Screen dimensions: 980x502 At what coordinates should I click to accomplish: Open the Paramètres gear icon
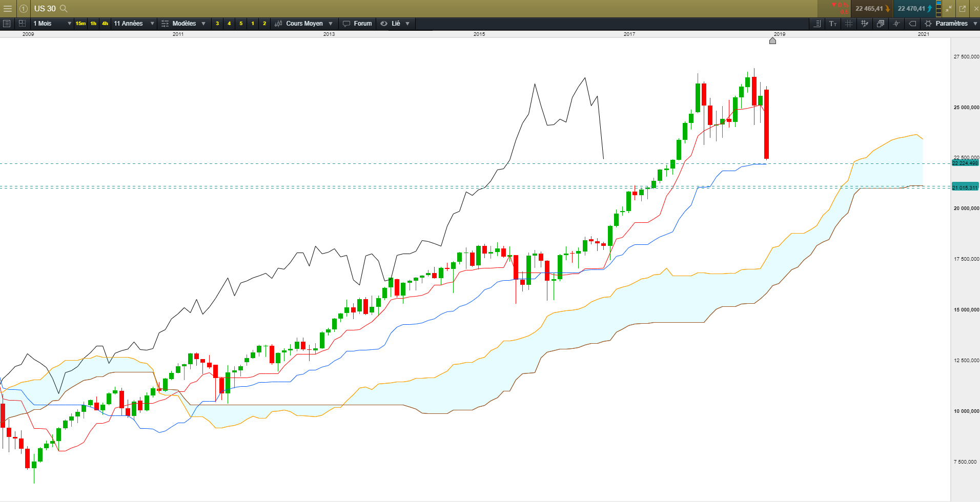click(x=928, y=24)
